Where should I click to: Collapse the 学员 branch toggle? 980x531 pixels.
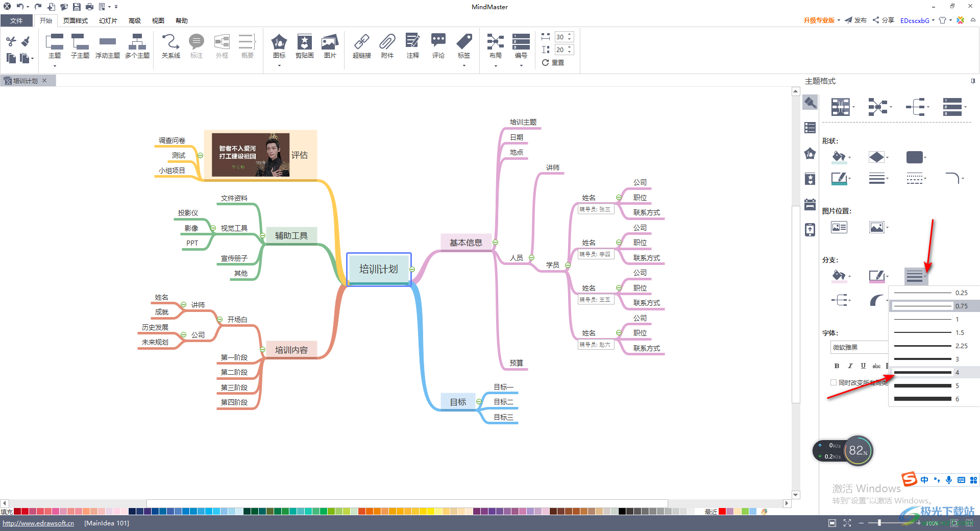pos(568,265)
